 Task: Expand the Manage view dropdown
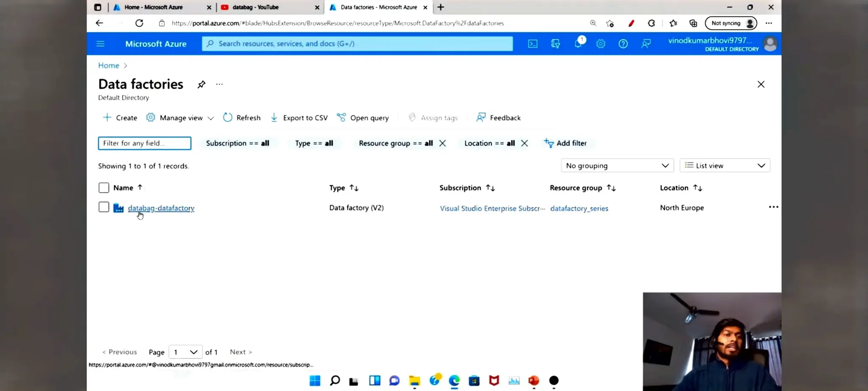(x=180, y=118)
